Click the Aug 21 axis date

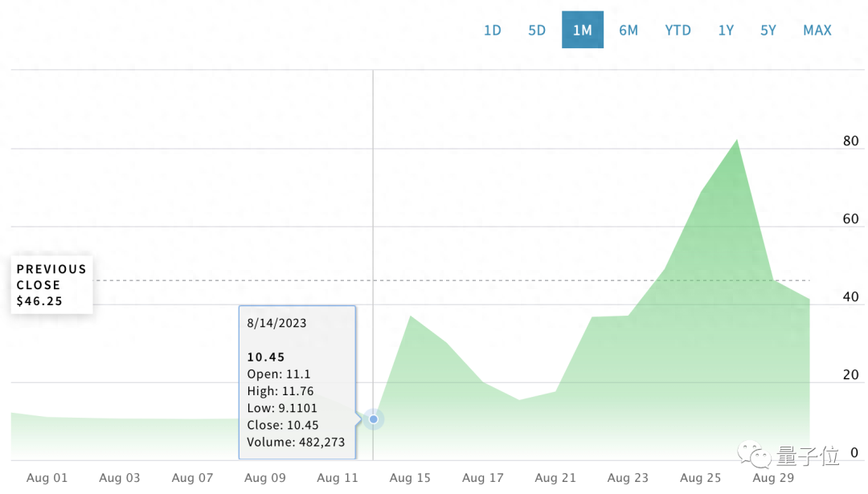coord(555,478)
